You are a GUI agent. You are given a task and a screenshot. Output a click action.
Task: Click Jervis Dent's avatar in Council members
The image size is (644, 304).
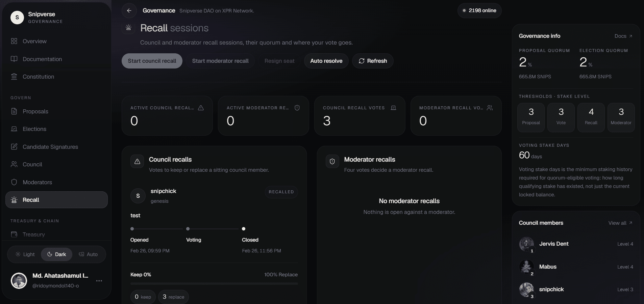tap(526, 244)
